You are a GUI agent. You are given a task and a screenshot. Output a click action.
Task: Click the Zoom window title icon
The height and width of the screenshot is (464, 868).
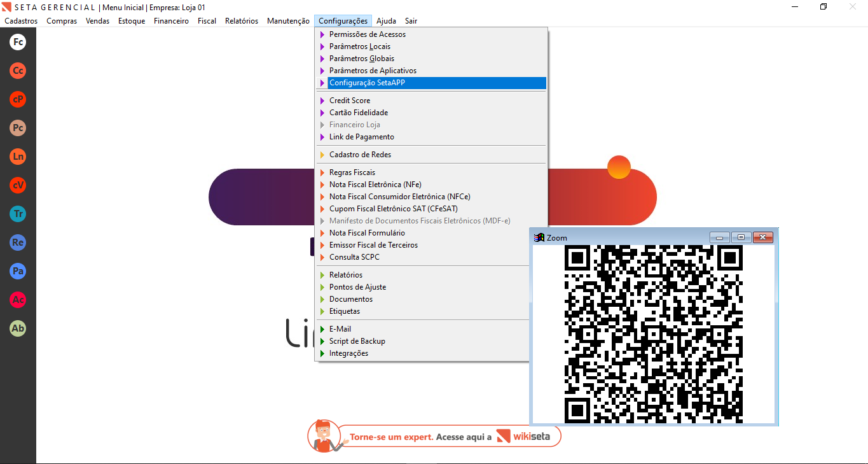pyautogui.click(x=539, y=237)
